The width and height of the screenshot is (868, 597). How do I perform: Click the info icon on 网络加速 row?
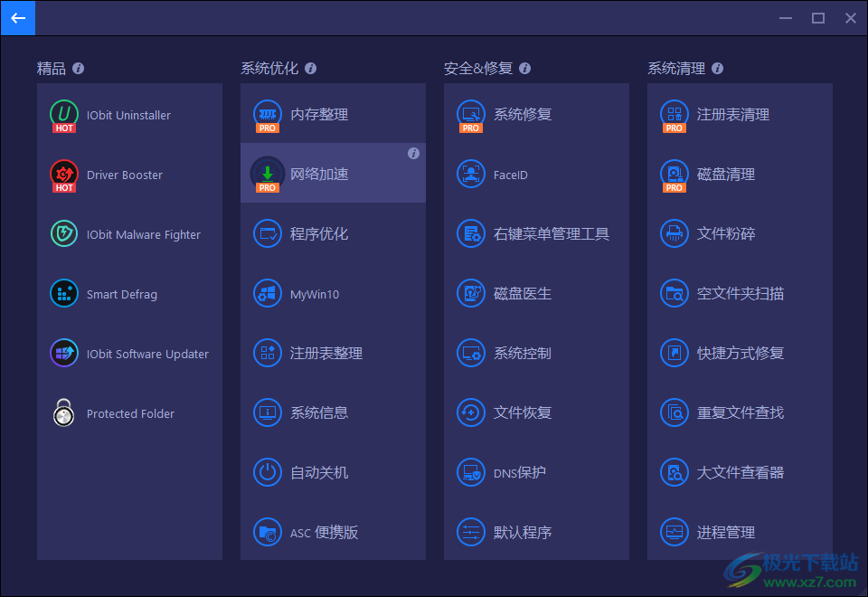[x=413, y=154]
